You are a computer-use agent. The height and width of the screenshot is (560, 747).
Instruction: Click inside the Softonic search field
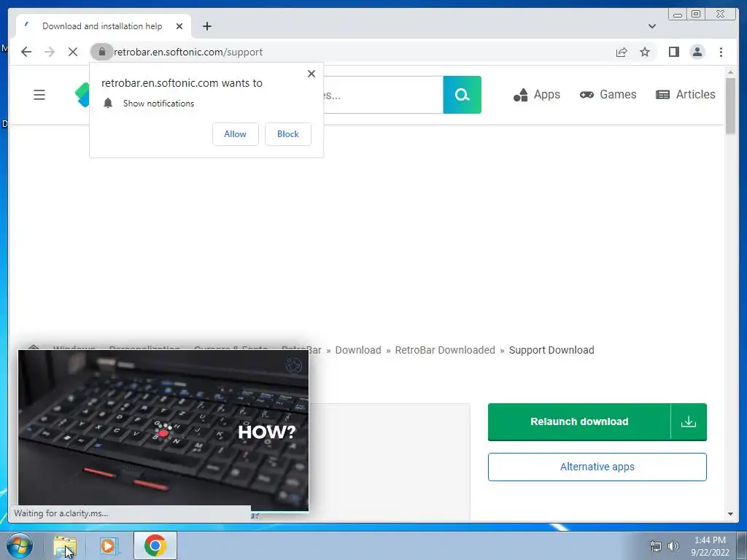coord(383,95)
